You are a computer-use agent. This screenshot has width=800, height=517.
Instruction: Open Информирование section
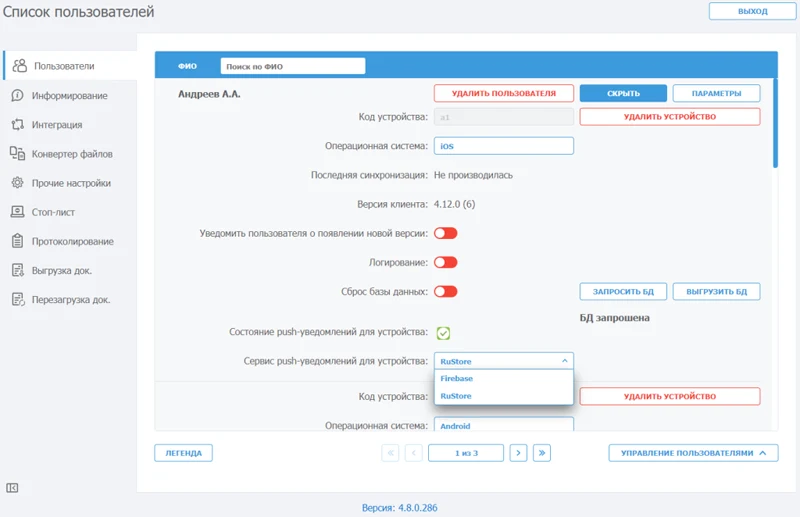(x=70, y=95)
